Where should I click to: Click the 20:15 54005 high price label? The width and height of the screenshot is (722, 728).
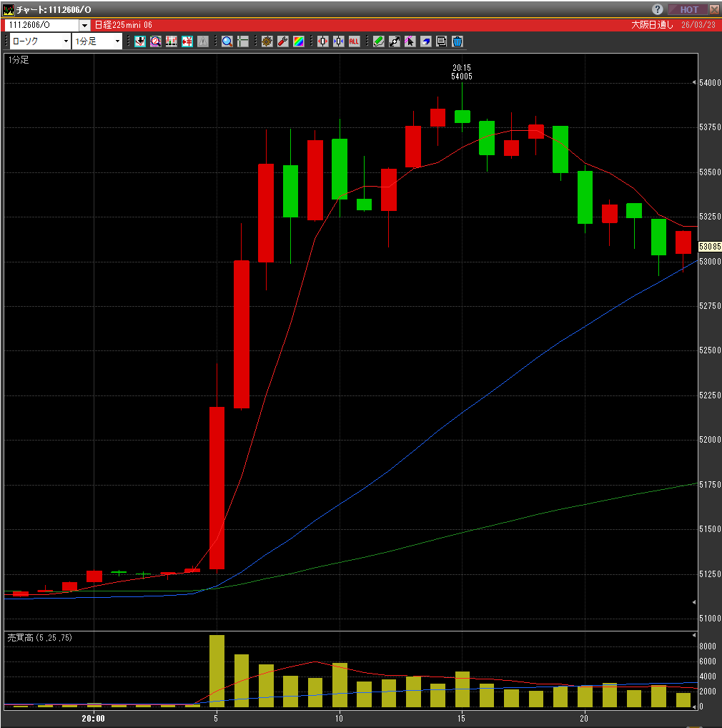pos(462,72)
